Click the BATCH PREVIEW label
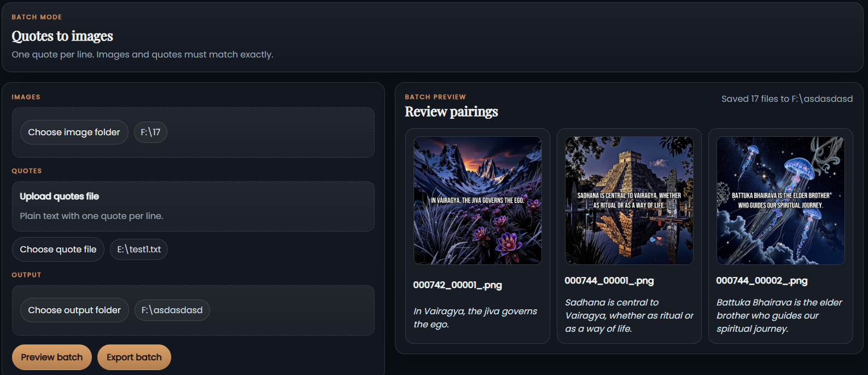868x375 pixels. pos(435,97)
